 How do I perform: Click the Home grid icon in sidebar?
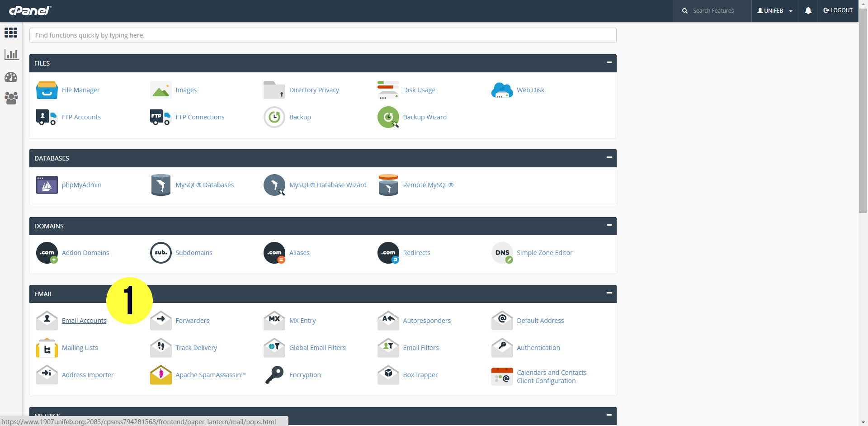pyautogui.click(x=11, y=33)
